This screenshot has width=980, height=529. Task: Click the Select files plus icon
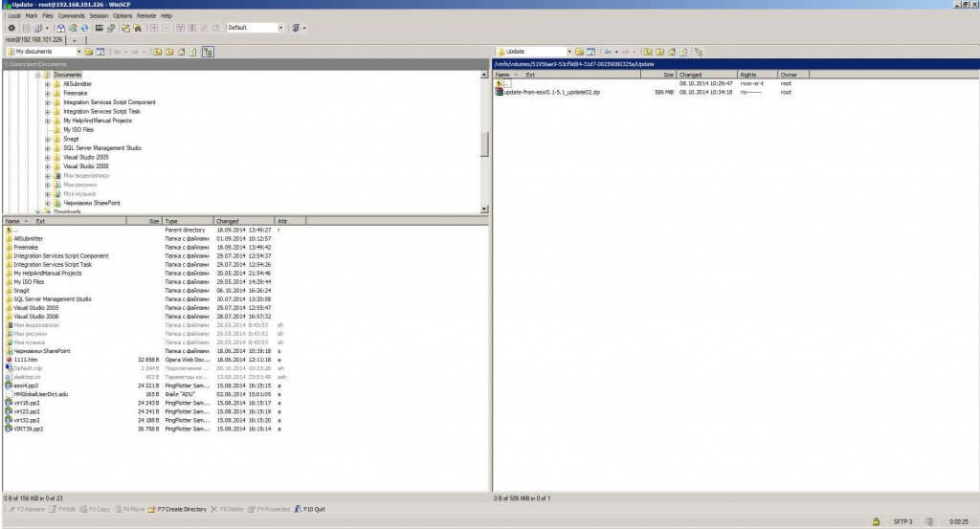tap(153, 28)
